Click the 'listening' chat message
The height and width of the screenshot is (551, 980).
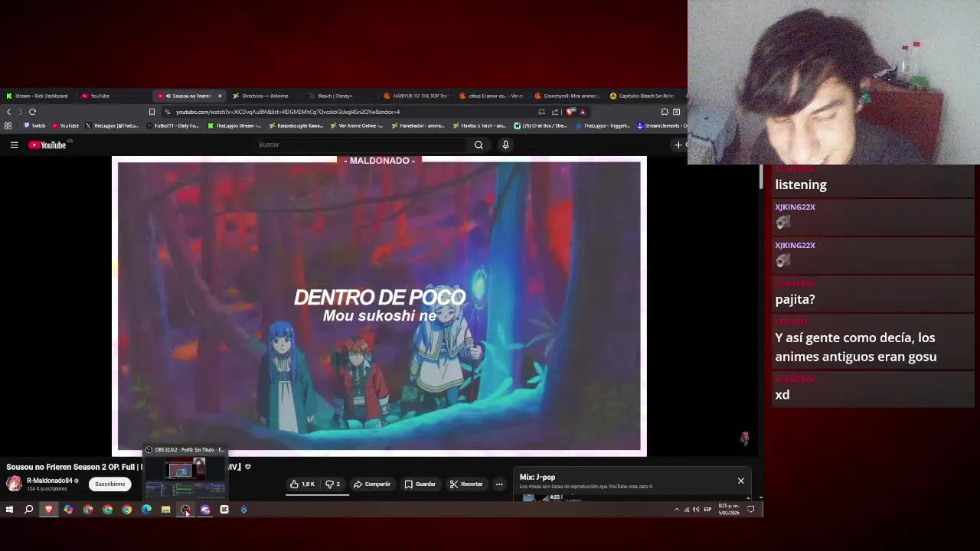coord(801,184)
